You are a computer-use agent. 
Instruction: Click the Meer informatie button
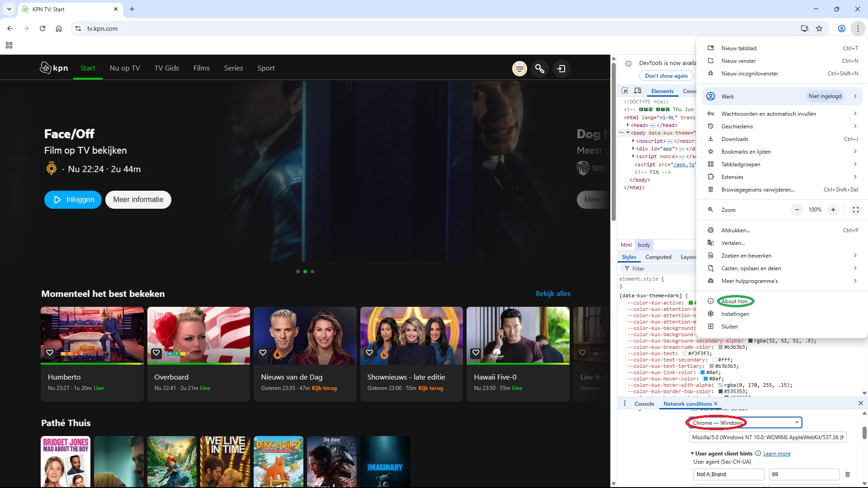click(138, 200)
